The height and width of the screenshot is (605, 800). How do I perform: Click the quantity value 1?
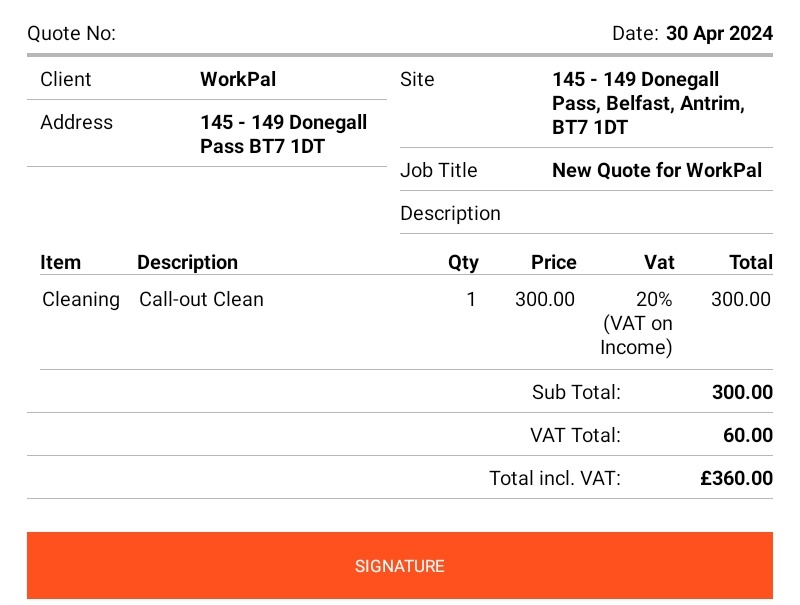(x=471, y=299)
